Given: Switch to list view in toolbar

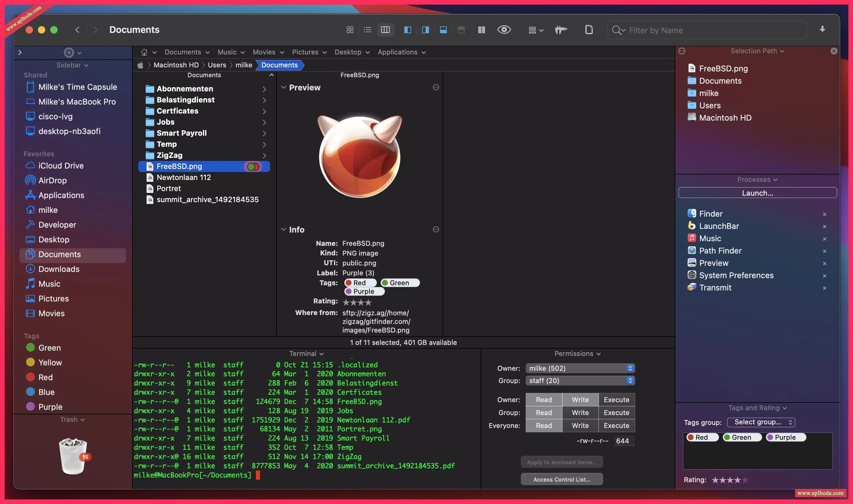Looking at the screenshot, I should tap(367, 30).
